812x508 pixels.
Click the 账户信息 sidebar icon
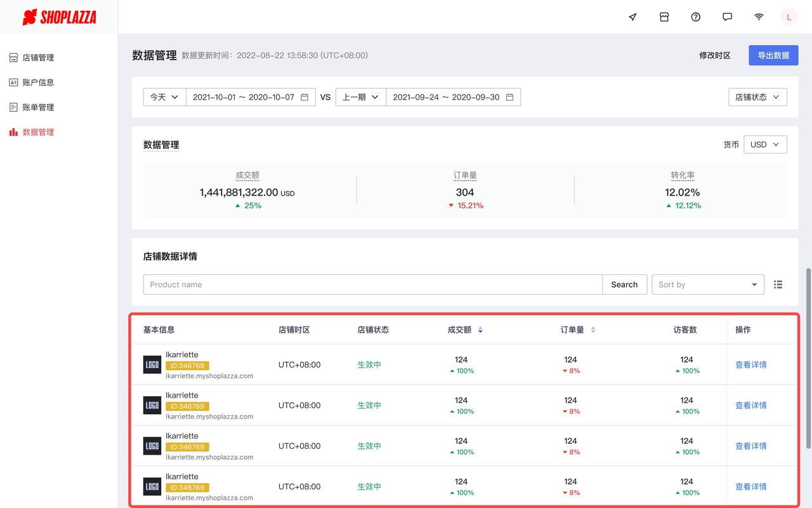tap(13, 83)
